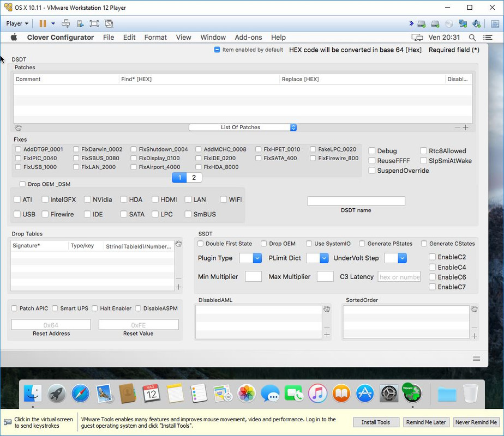
Task: Check Patch APIC option
Action: coord(14,308)
